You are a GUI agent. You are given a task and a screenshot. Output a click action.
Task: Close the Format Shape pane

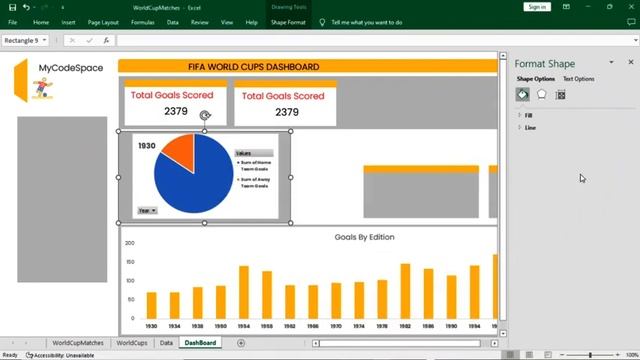click(x=631, y=62)
